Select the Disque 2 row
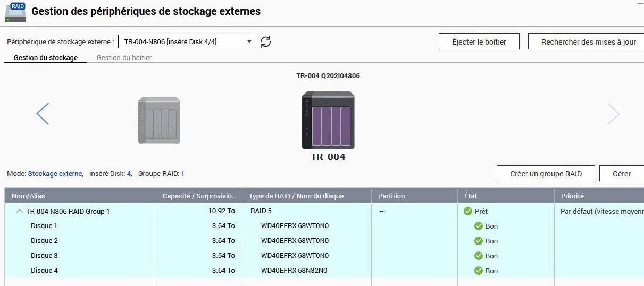 45,241
